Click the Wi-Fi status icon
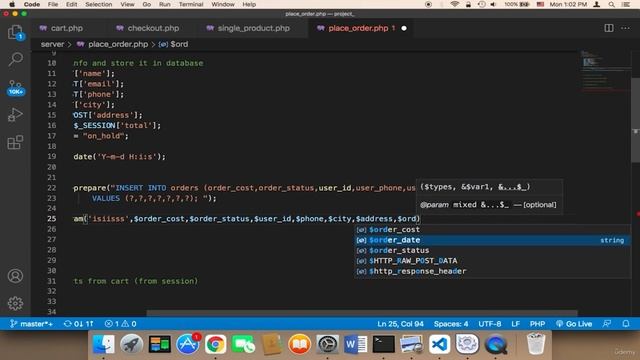Image resolution: width=640 pixels, height=360 pixels. click(454, 4)
